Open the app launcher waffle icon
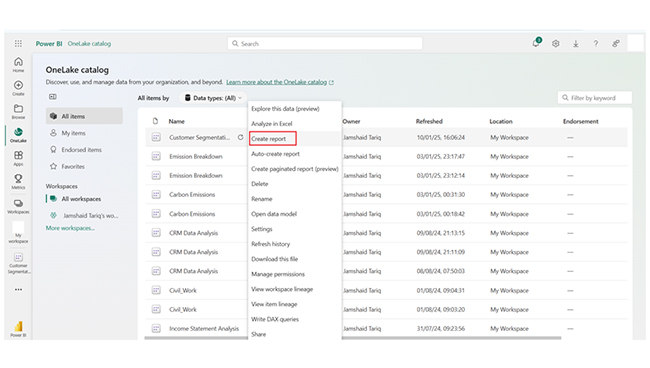Screen dimensions: 650x368 pos(18,43)
